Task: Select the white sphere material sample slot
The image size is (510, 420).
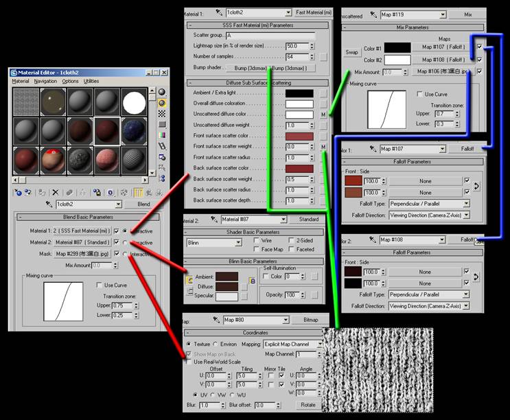Action: coord(135,102)
